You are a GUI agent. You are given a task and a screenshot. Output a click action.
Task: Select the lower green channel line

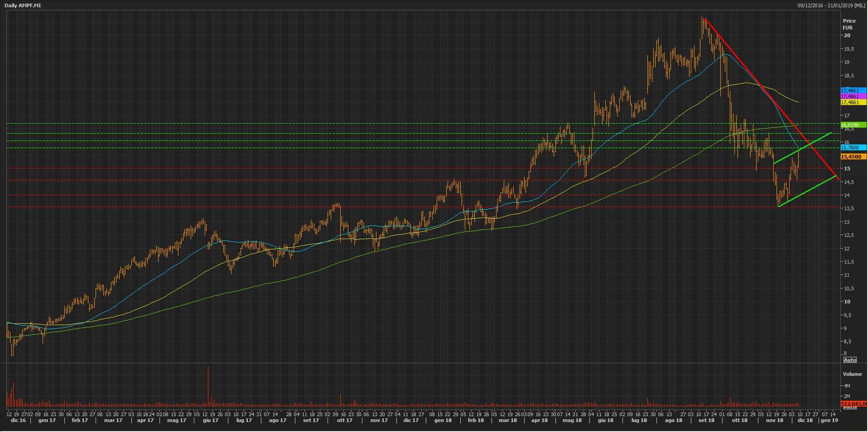806,192
